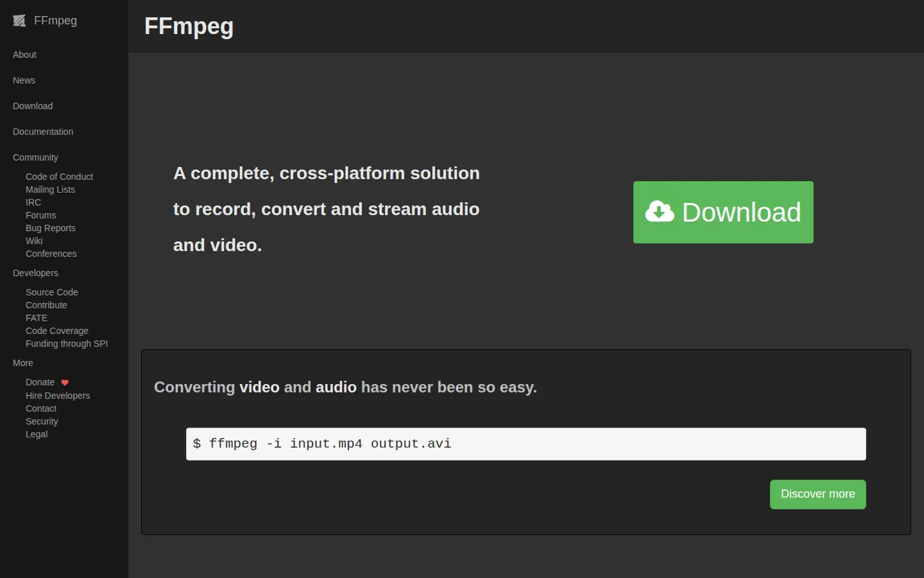The height and width of the screenshot is (578, 924).
Task: Click the cloud download icon on green button
Action: (x=660, y=212)
